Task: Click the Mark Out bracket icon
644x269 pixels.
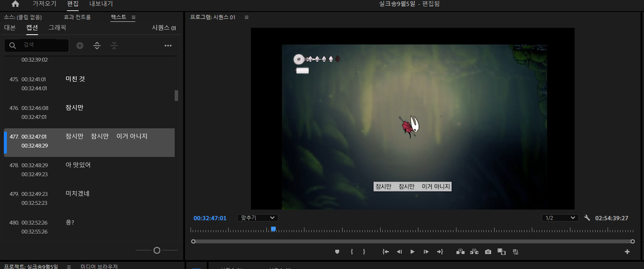Action: point(364,252)
